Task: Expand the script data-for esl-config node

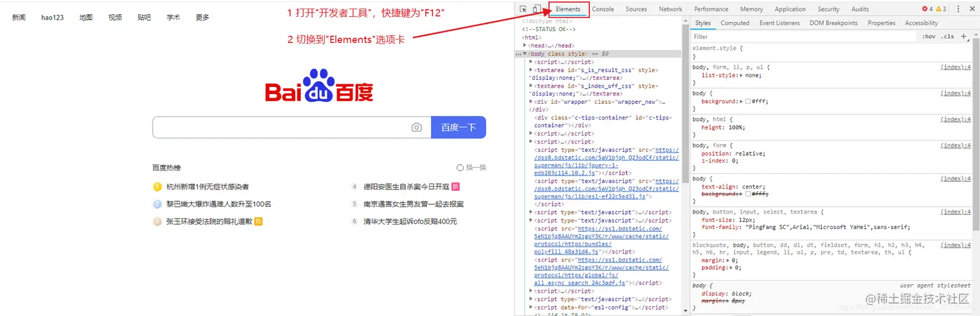Action: [x=531, y=307]
